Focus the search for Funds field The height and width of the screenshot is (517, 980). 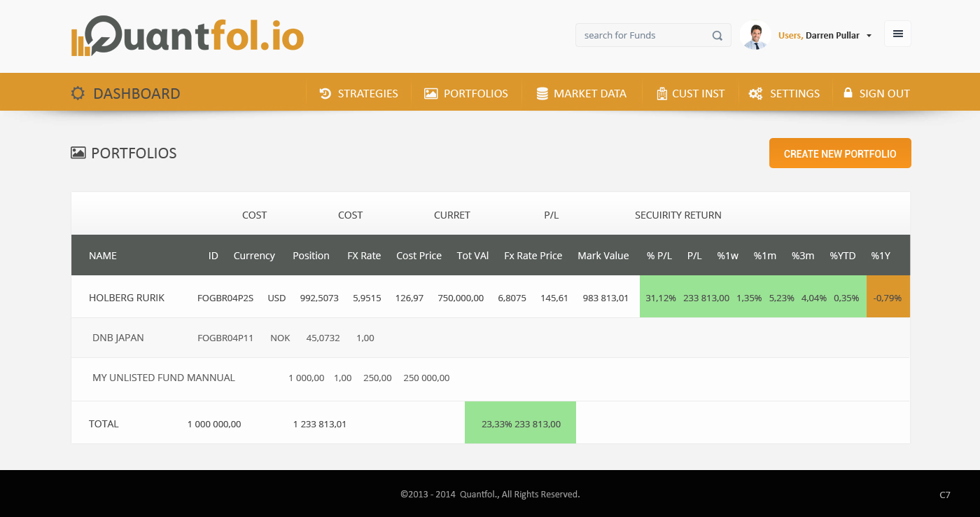click(653, 35)
